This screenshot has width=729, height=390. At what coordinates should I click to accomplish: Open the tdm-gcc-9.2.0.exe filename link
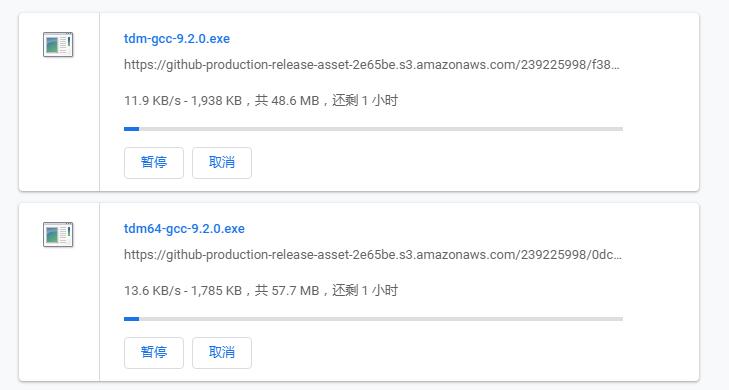[x=177, y=39]
